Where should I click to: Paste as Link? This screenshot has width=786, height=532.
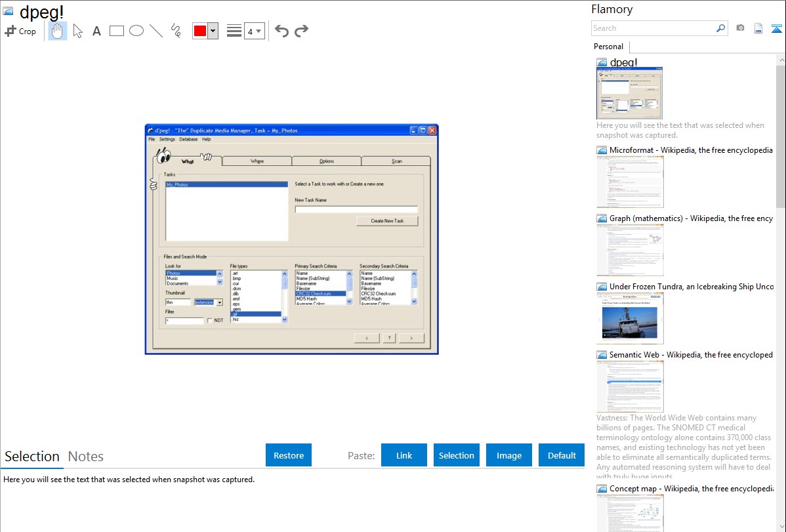click(x=404, y=455)
